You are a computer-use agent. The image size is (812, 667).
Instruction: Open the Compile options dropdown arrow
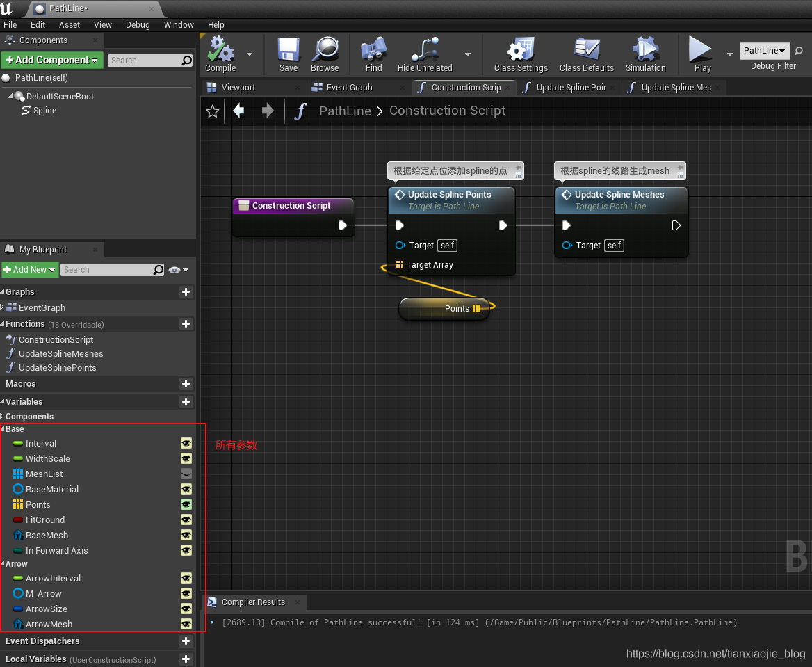(250, 54)
